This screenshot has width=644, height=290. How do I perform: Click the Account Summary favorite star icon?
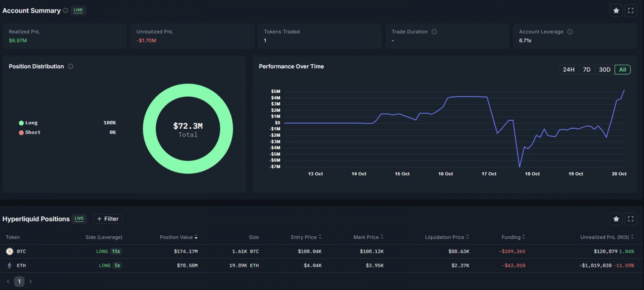tap(616, 11)
